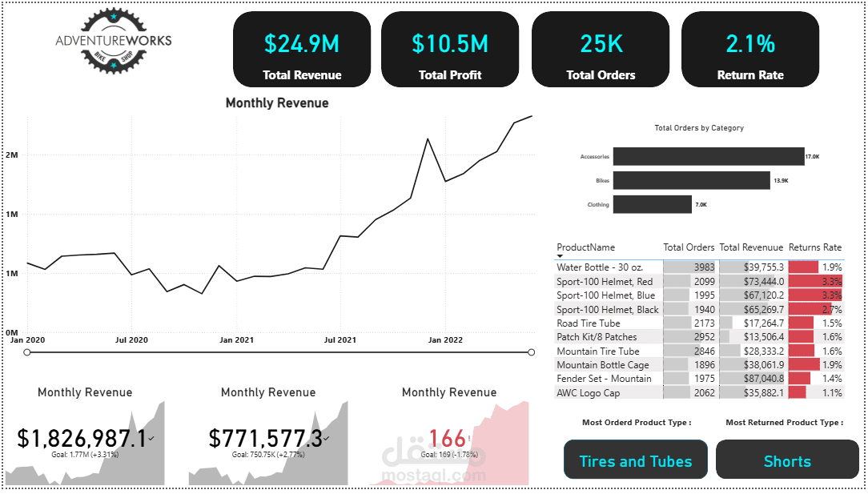The image size is (868, 494).
Task: Click the Clothing bar in orders chart
Action: (x=652, y=204)
